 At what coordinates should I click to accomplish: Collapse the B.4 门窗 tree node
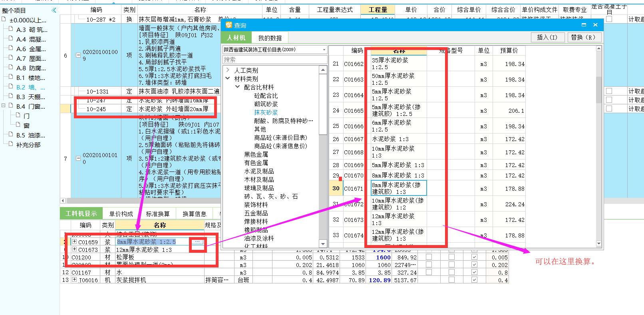pos(4,106)
